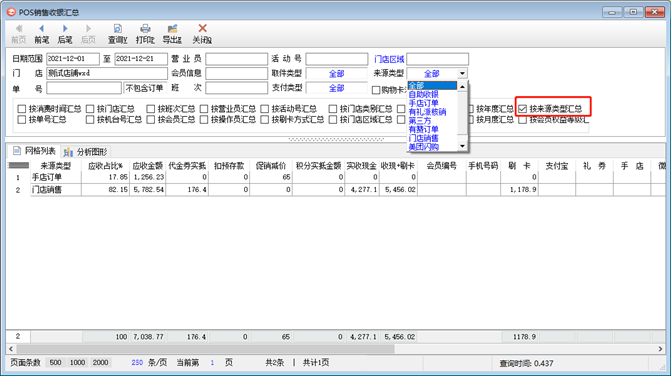Set page size to 1000
The width and height of the screenshot is (671, 376).
[77, 363]
